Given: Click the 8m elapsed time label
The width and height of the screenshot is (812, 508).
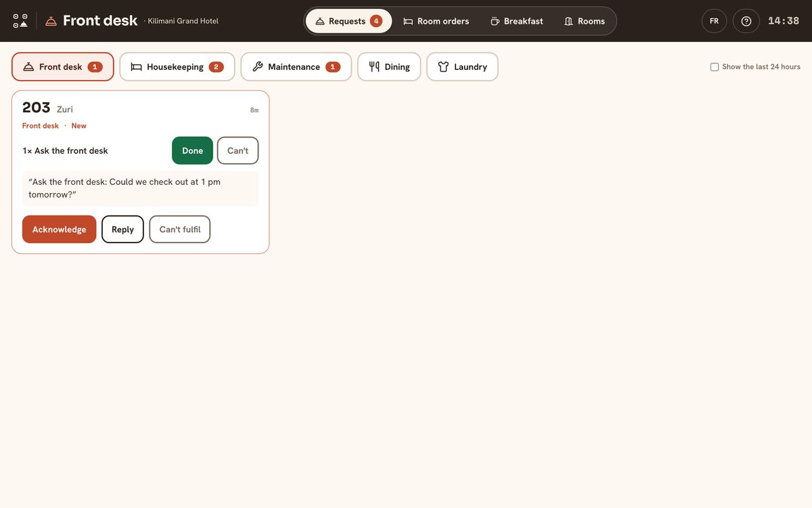Looking at the screenshot, I should coord(254,110).
